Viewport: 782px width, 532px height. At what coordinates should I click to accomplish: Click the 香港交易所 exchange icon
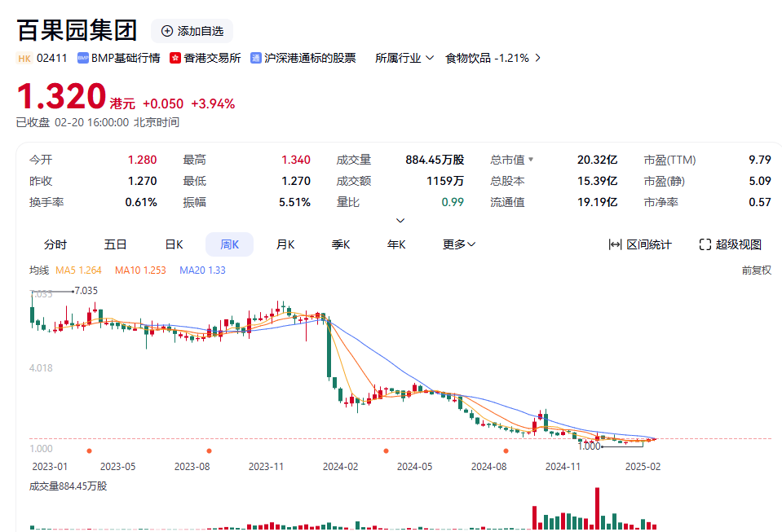point(175,58)
